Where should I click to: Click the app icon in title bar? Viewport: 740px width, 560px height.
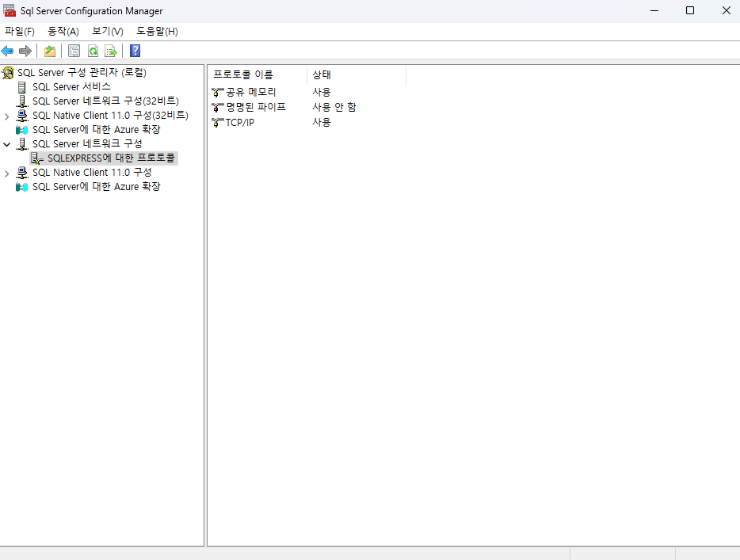click(10, 10)
